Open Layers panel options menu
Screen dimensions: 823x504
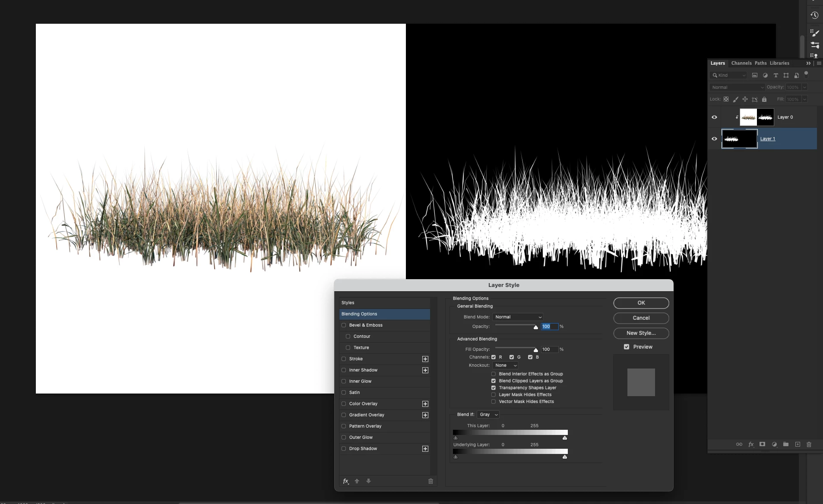pyautogui.click(x=819, y=63)
